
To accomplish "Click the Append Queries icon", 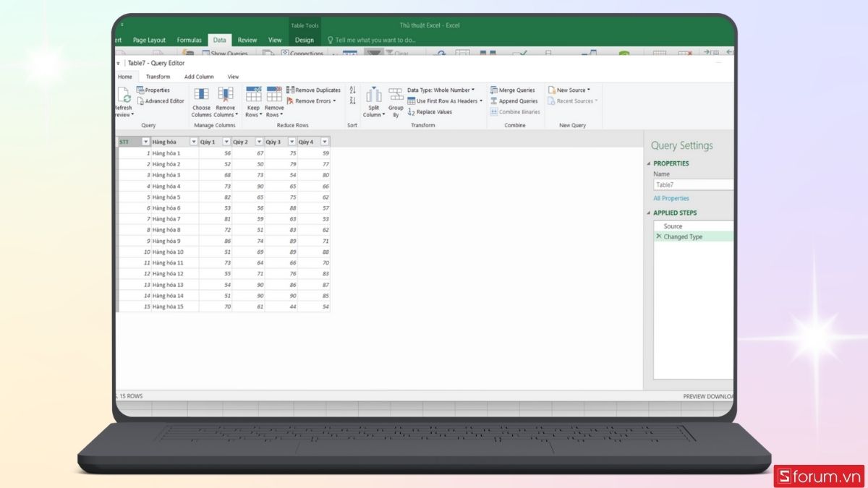I will point(514,100).
